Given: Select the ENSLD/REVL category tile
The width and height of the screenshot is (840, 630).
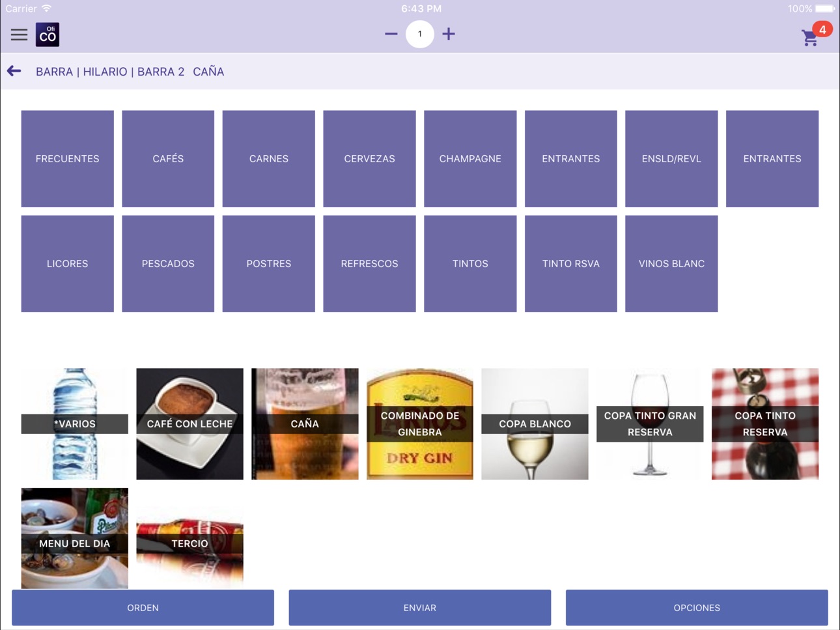Looking at the screenshot, I should [671, 158].
